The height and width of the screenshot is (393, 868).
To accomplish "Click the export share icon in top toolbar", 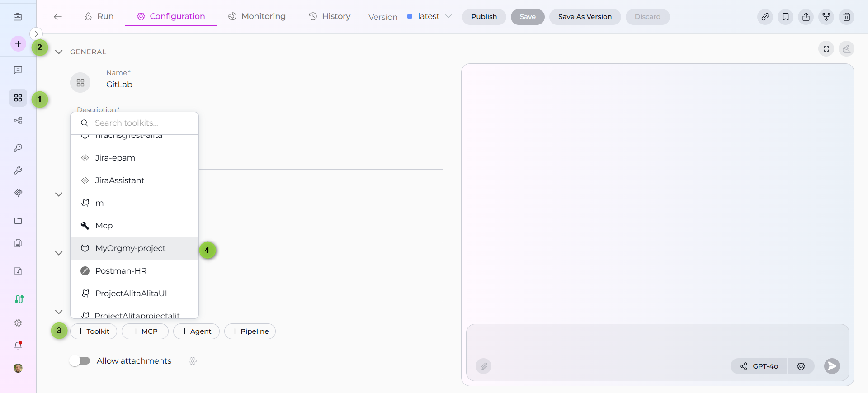I will point(806,17).
